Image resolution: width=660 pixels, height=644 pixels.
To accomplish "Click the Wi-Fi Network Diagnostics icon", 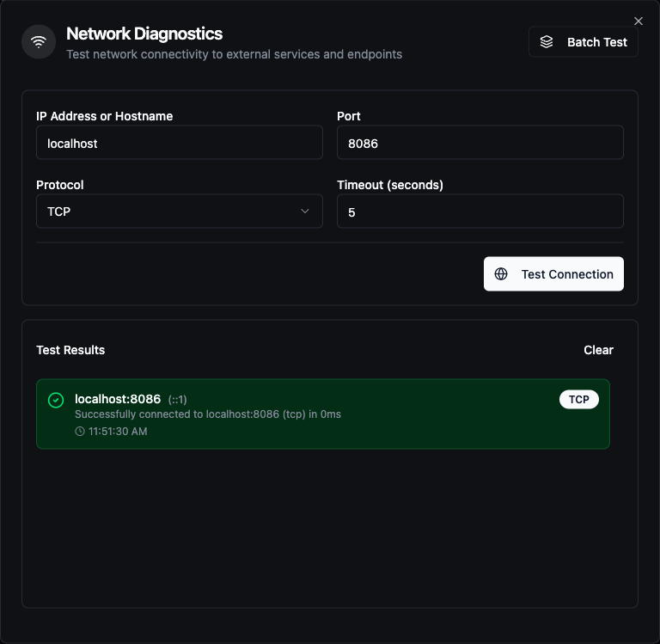I will click(x=39, y=41).
